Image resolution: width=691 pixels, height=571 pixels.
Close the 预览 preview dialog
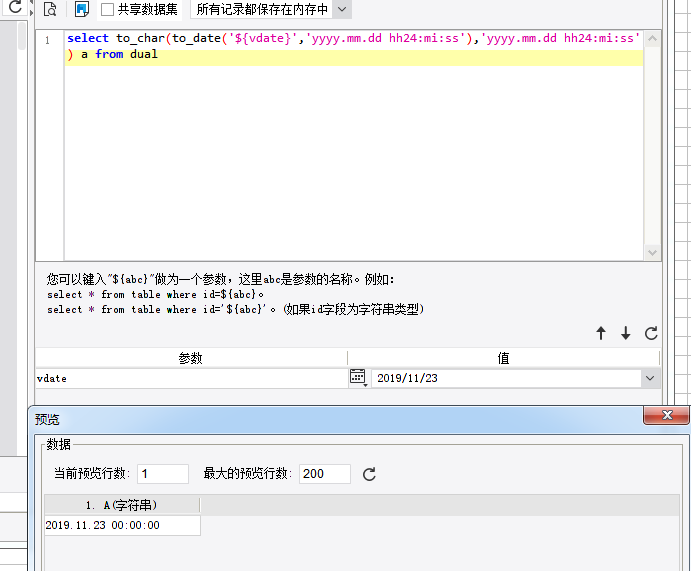pos(667,415)
